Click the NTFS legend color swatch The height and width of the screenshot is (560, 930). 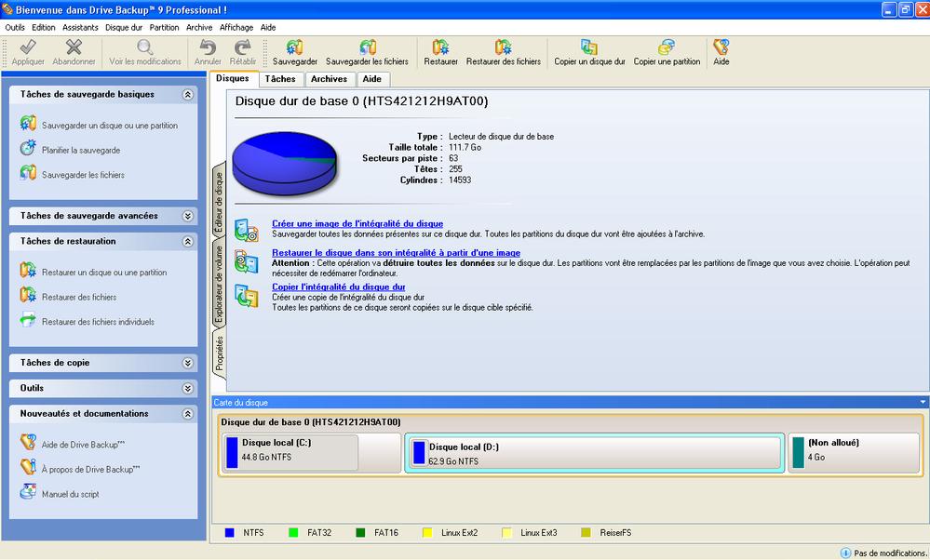pyautogui.click(x=230, y=533)
